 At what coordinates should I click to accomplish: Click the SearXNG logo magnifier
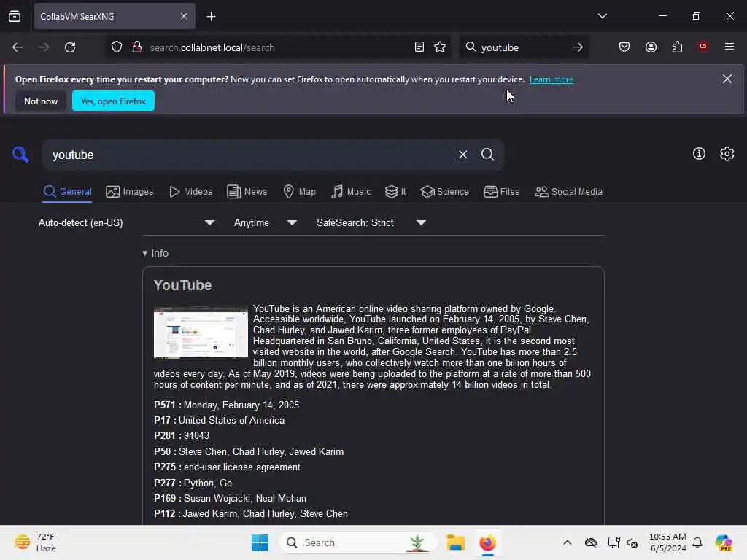pos(20,155)
